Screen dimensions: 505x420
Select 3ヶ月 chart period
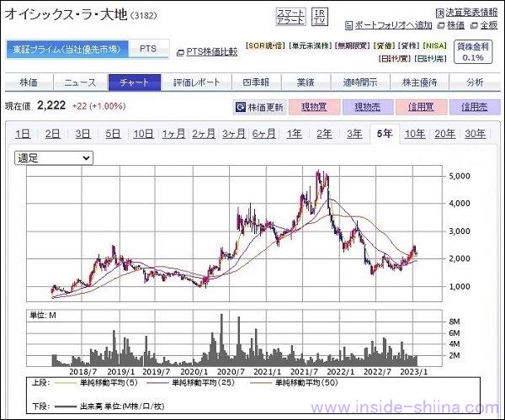point(234,134)
